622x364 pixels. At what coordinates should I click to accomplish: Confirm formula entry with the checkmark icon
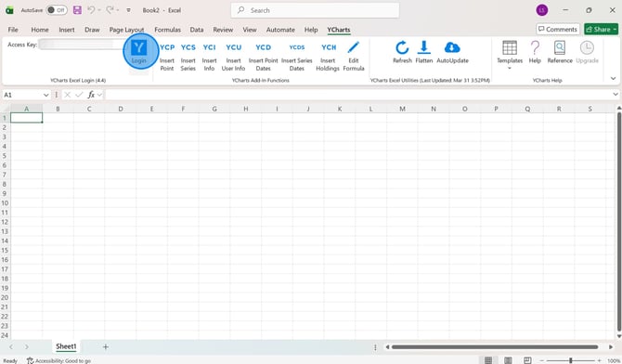(x=79, y=95)
